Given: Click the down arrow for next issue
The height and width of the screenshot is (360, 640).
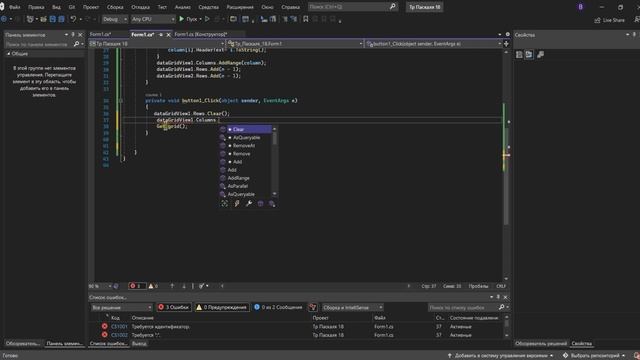Looking at the screenshot, I should pyautogui.click(x=184, y=286).
